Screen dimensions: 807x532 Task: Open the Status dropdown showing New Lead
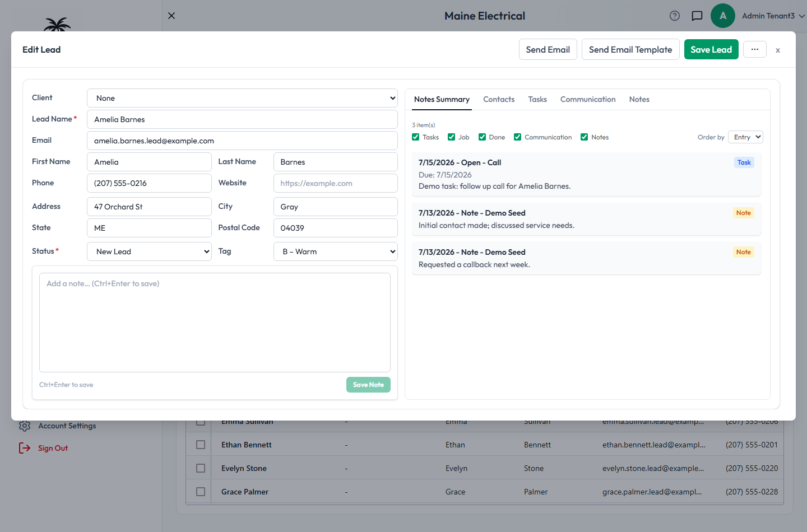tap(149, 251)
